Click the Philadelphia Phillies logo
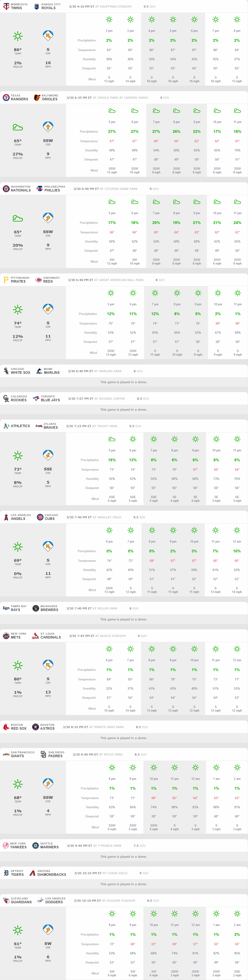The image size is (248, 980). point(40,189)
